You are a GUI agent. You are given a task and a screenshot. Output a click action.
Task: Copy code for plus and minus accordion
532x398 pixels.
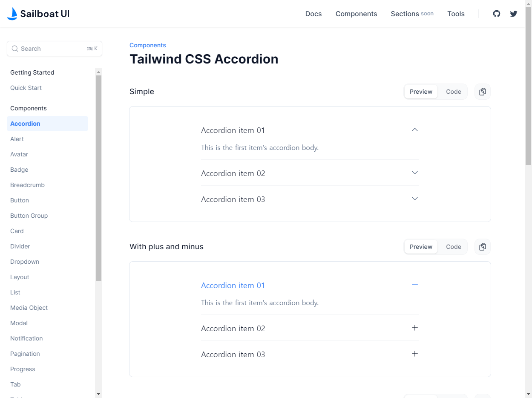483,247
